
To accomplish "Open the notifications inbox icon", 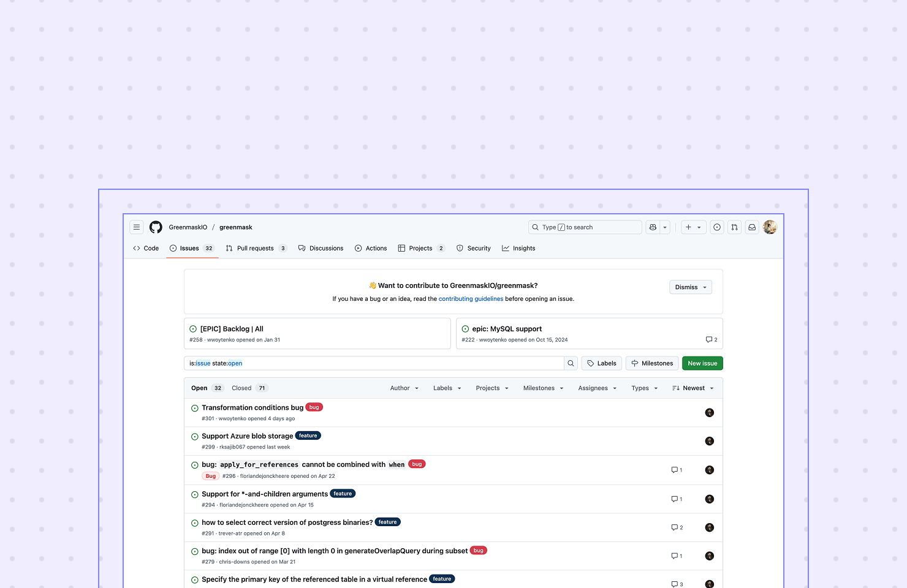I will click(752, 227).
